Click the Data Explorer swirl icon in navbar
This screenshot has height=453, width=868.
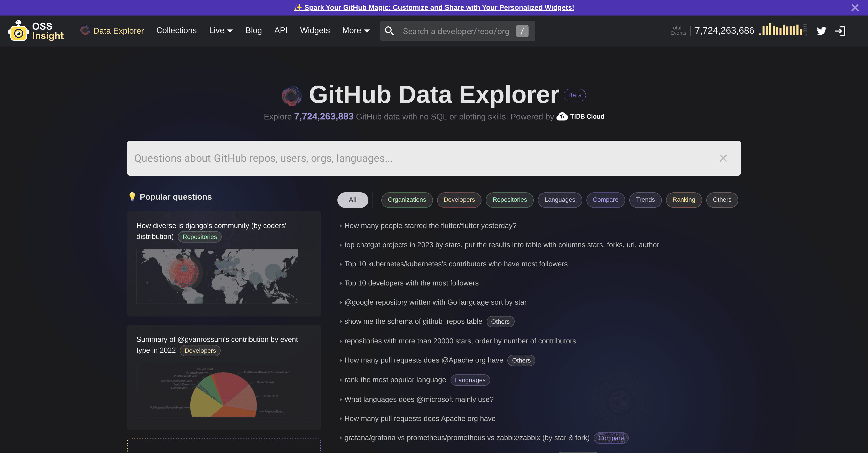coord(85,30)
